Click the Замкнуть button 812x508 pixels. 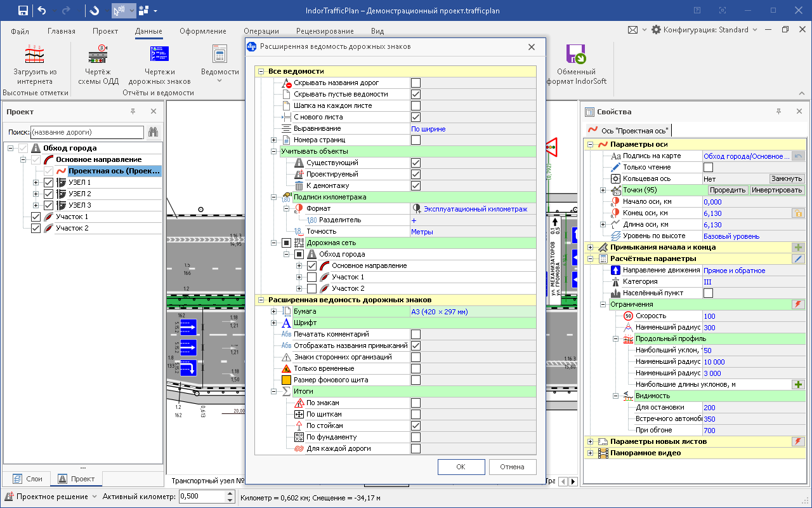click(x=787, y=178)
